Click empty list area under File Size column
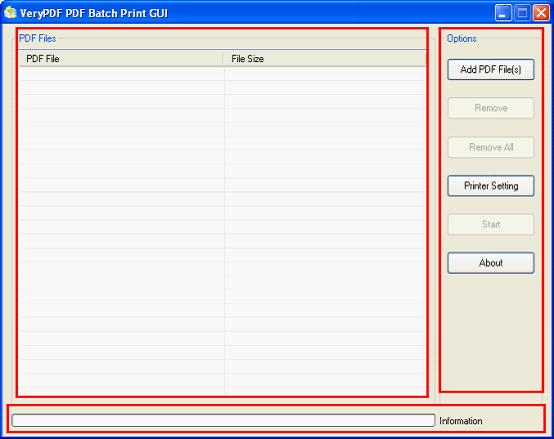 tap(325, 231)
